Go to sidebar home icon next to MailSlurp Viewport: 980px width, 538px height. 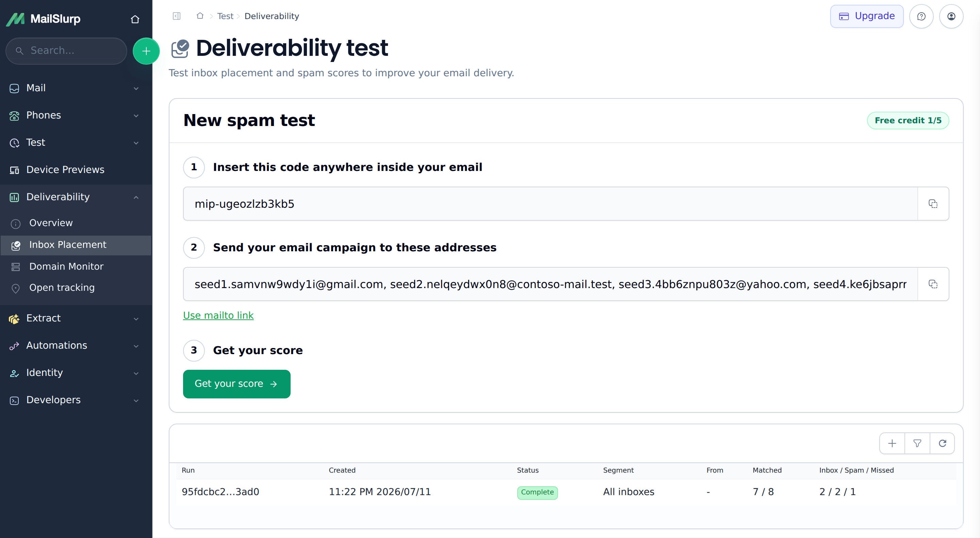[135, 19]
